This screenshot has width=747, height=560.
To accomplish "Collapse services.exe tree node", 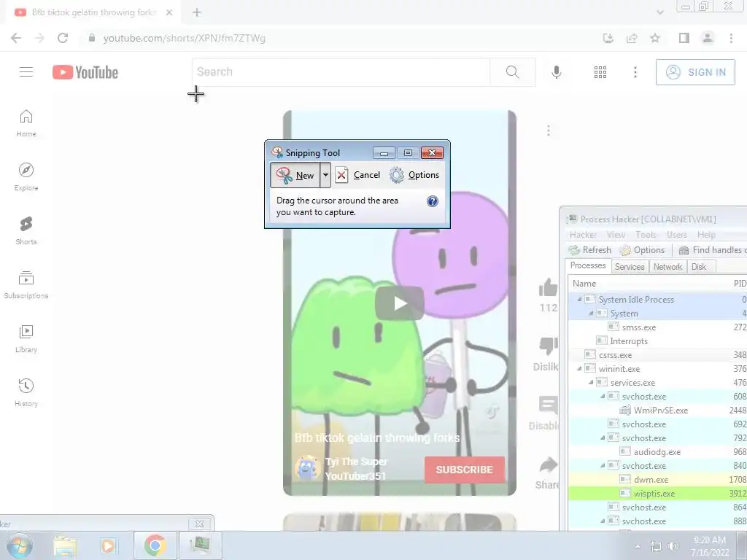I will click(x=591, y=382).
